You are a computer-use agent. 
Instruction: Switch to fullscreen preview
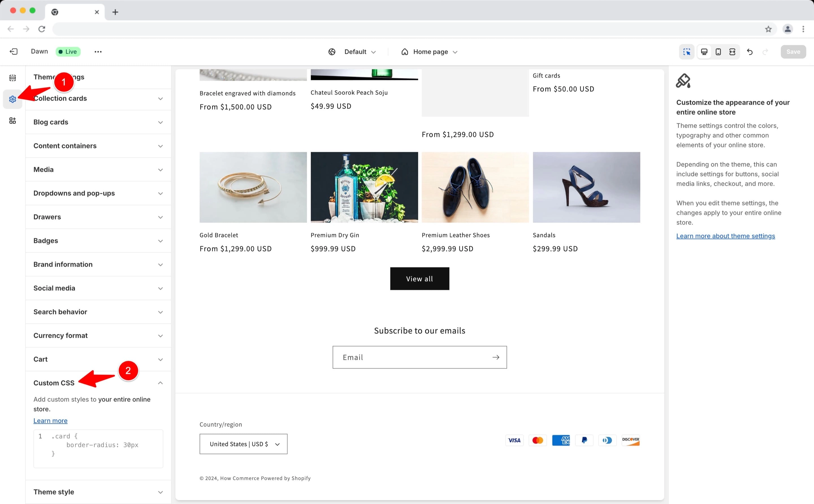[732, 52]
